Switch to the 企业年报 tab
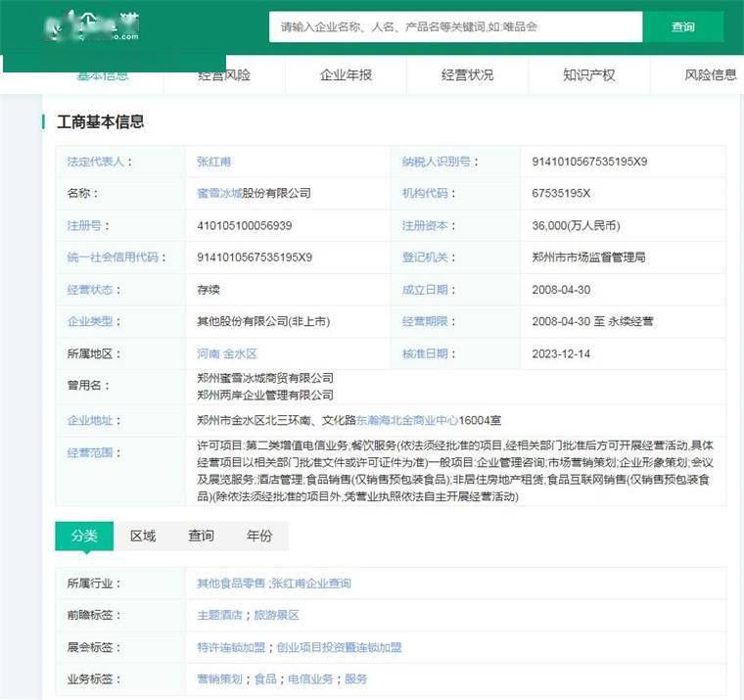This screenshot has height=700, width=744. pyautogui.click(x=346, y=75)
